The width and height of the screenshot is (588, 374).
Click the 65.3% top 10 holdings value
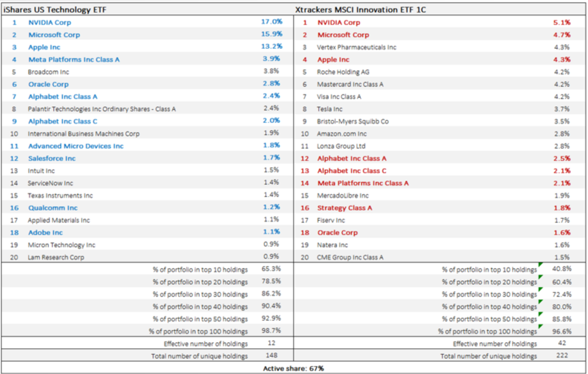(x=271, y=269)
